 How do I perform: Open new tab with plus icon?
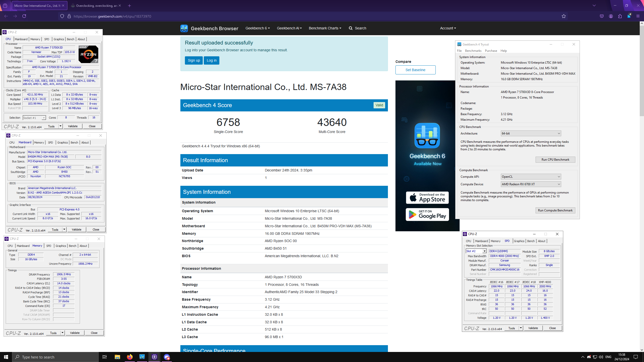[x=129, y=6]
